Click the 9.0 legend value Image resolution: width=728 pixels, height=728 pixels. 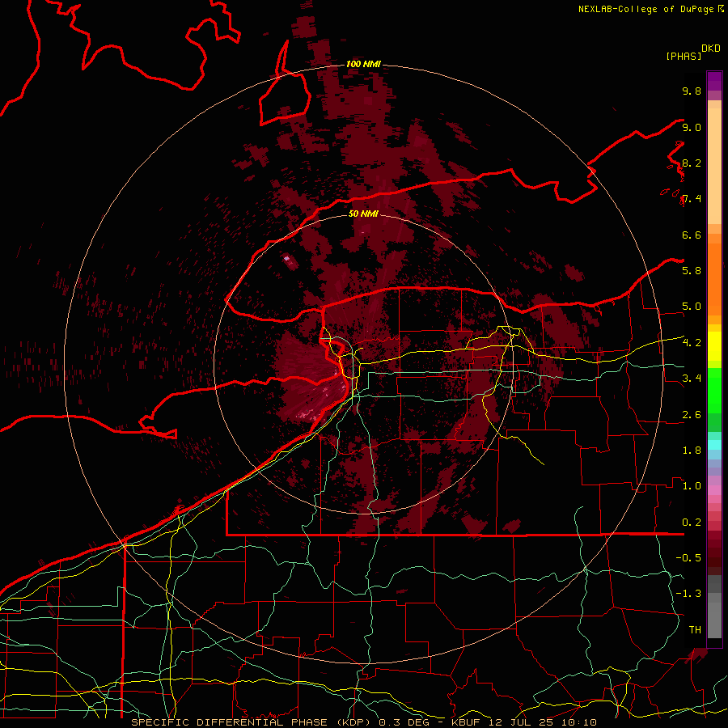click(x=692, y=127)
